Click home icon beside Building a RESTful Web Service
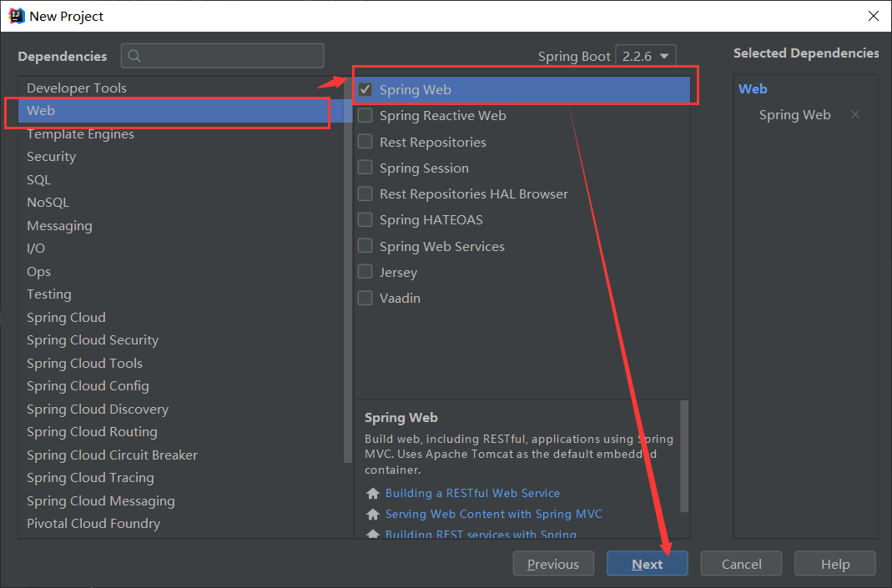Viewport: 892px width, 588px height. (372, 493)
